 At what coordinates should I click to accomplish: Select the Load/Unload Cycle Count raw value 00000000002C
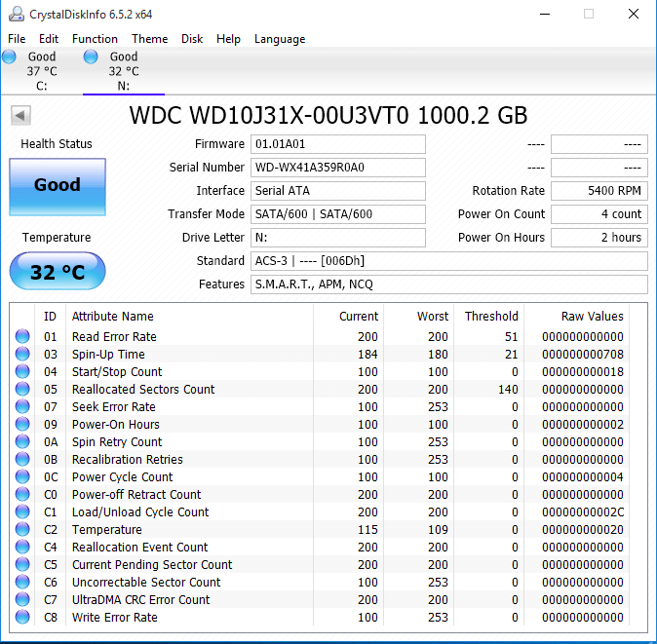582,512
